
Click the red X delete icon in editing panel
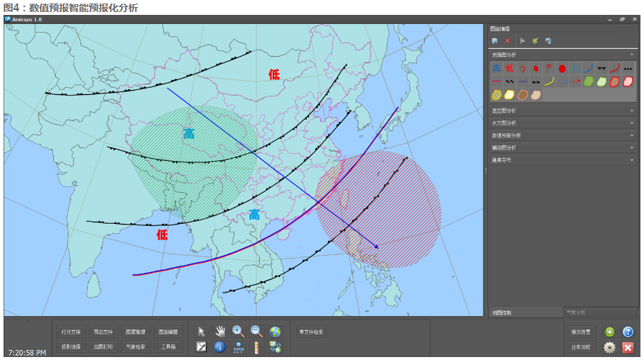point(507,40)
